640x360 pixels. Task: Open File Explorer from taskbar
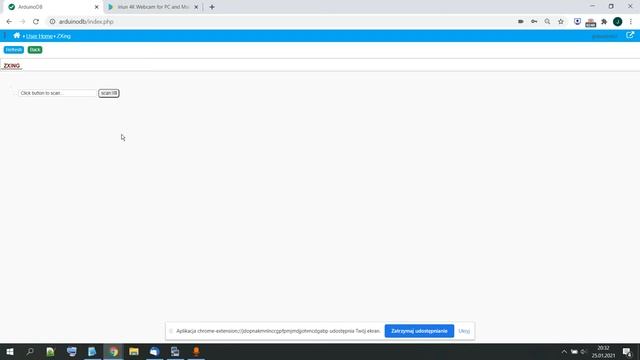tap(134, 351)
